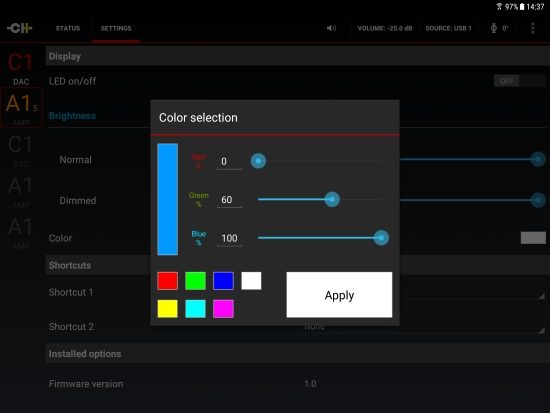
Task: Click the Green percentage slider handle
Action: pos(332,199)
